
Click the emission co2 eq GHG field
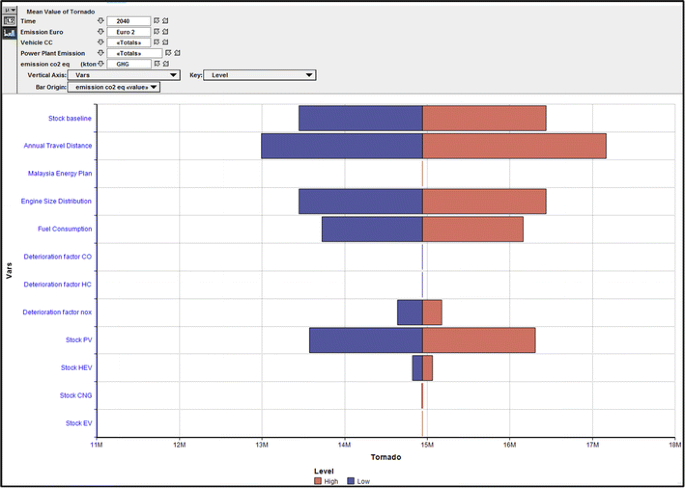128,64
